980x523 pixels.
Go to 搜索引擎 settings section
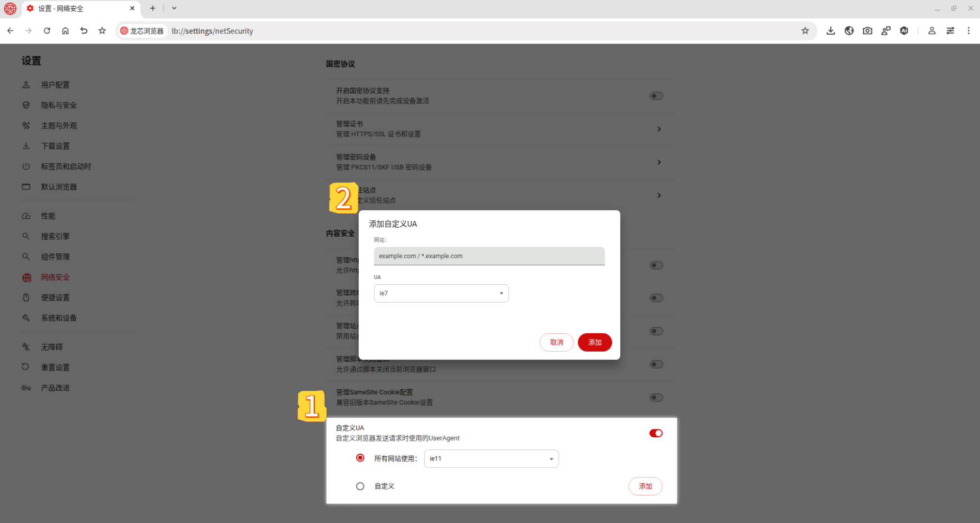click(x=55, y=236)
